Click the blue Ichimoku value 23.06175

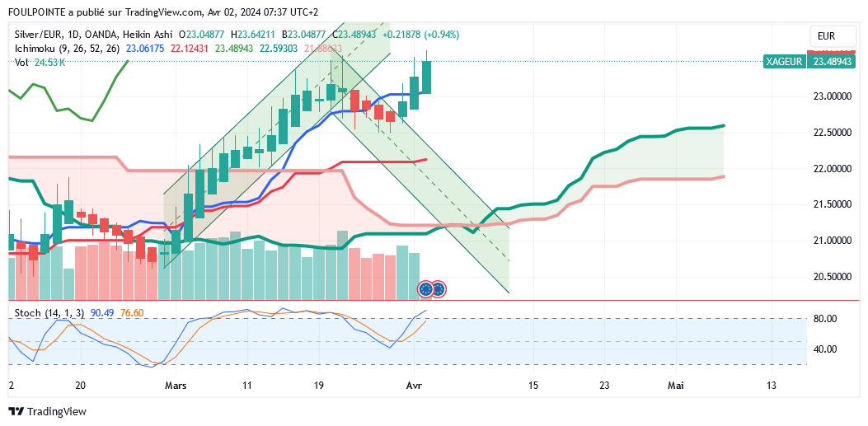[x=145, y=49]
